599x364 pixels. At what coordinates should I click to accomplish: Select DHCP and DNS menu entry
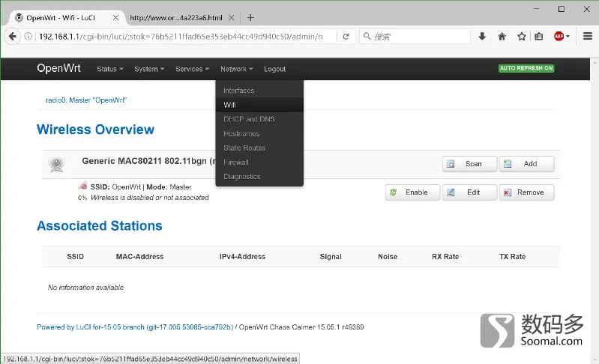point(259,119)
